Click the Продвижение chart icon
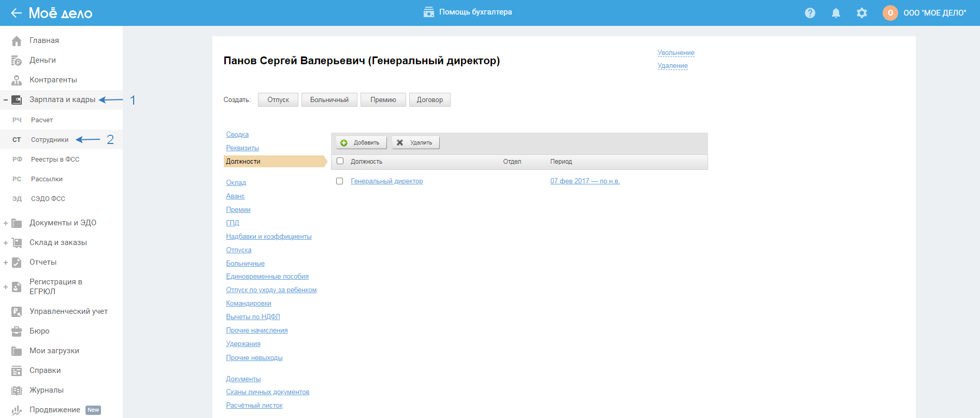The image size is (980, 418). pos(17,410)
